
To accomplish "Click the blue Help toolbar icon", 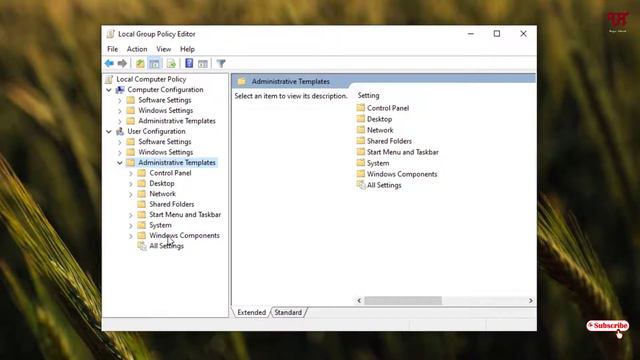I will [189, 63].
